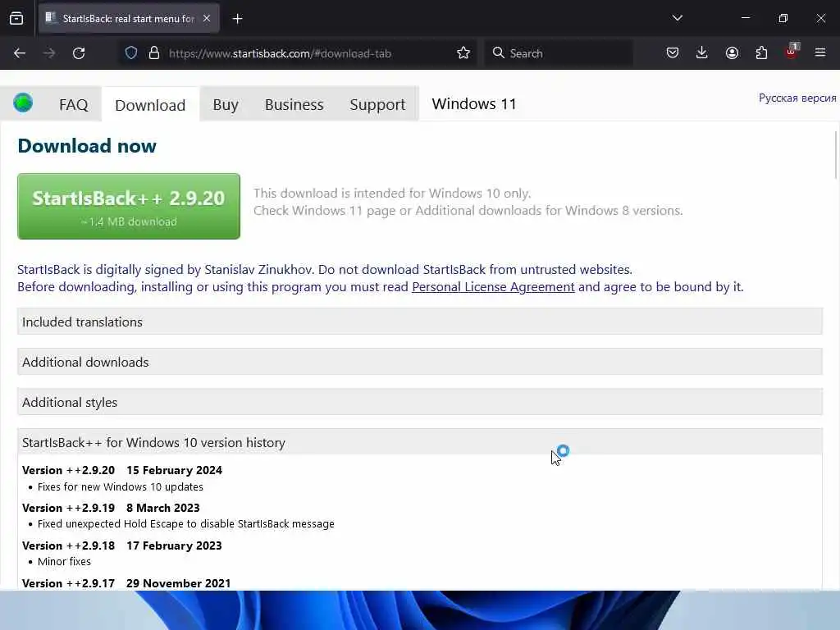The height and width of the screenshot is (630, 840).
Task: Download StartIsBack++ 2.9.20 green button
Action: coord(129,206)
